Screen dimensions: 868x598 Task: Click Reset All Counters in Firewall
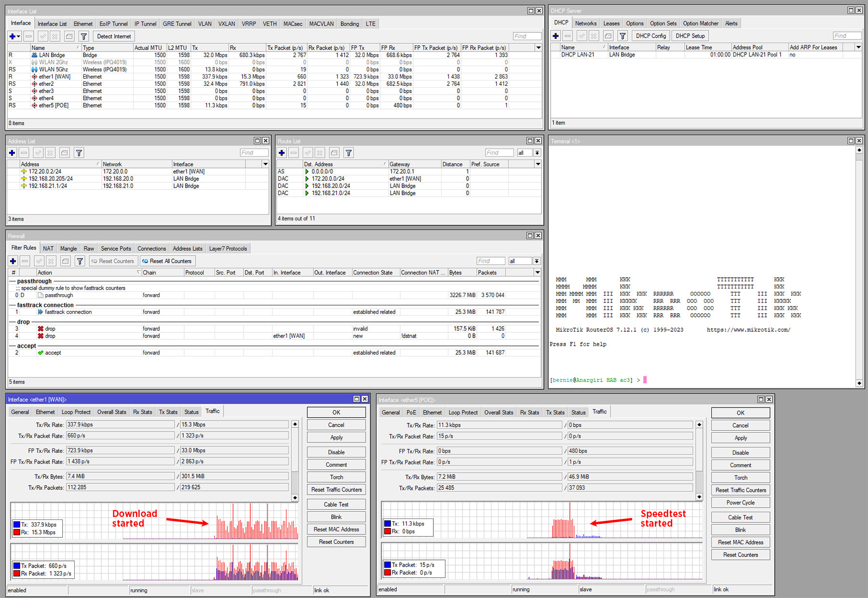[x=167, y=261]
